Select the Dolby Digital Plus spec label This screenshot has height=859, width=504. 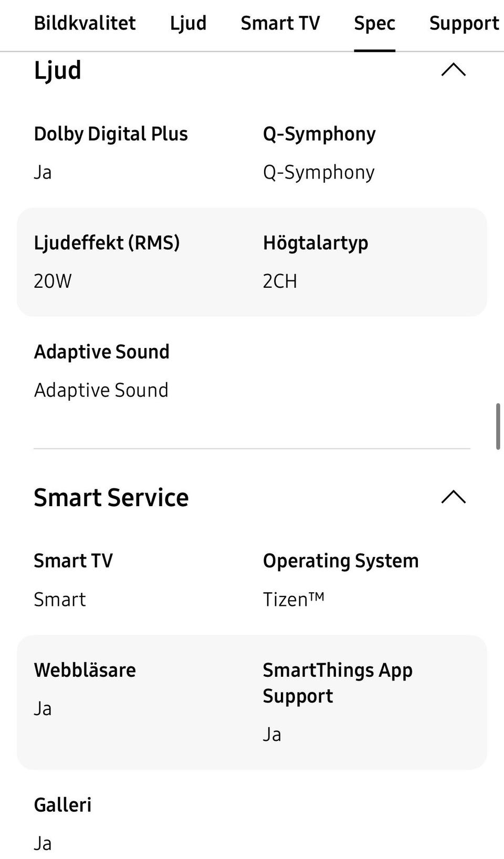click(x=111, y=134)
